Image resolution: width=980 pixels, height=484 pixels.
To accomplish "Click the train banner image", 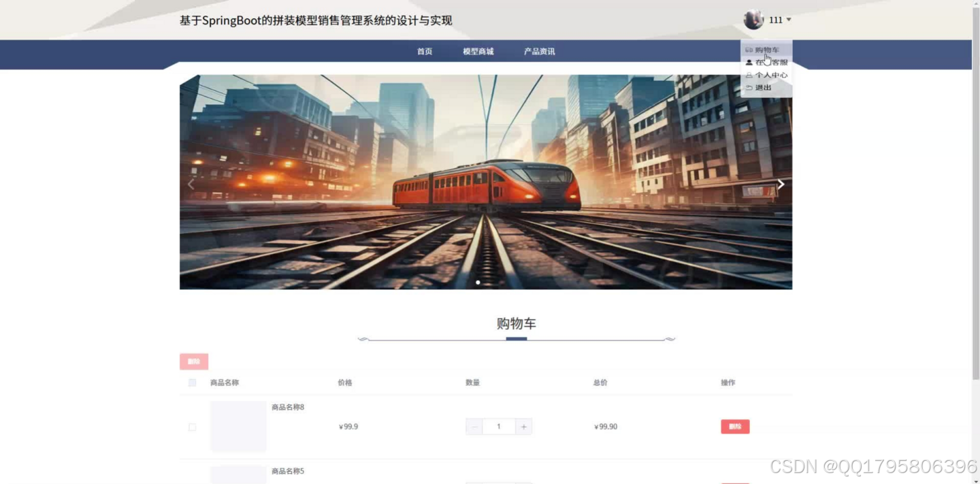I will (486, 182).
